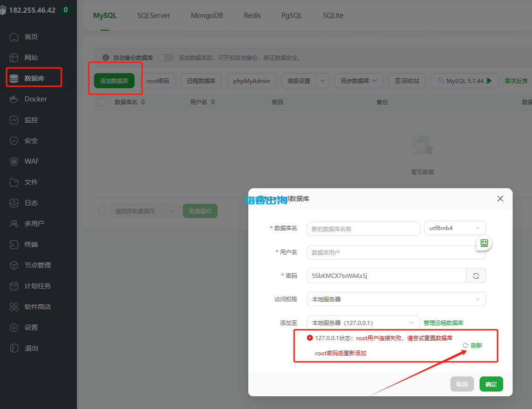The height and width of the screenshot is (409, 532).
Task: Click the MySQL 5.7.44 start arrow icon
Action: [490, 81]
